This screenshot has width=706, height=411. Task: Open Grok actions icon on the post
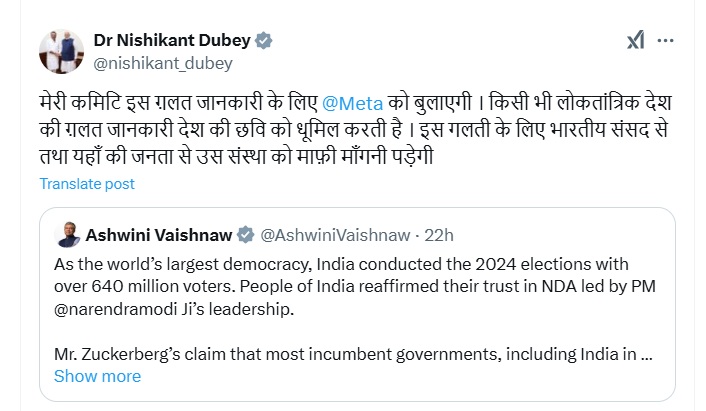coord(636,40)
